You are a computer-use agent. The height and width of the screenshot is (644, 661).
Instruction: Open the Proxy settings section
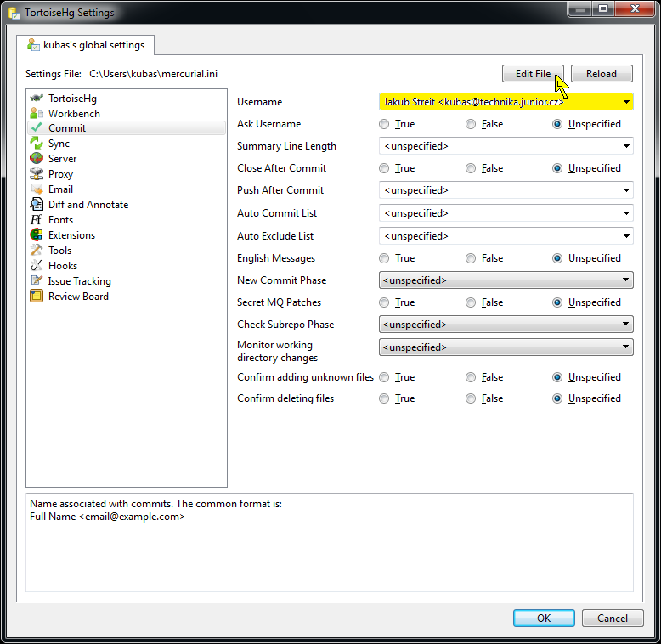(127, 173)
